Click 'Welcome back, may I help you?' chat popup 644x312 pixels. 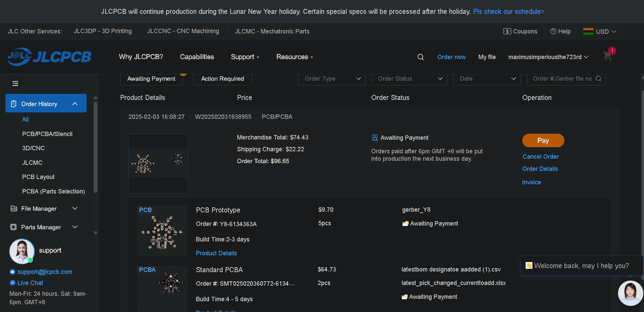tap(581, 266)
